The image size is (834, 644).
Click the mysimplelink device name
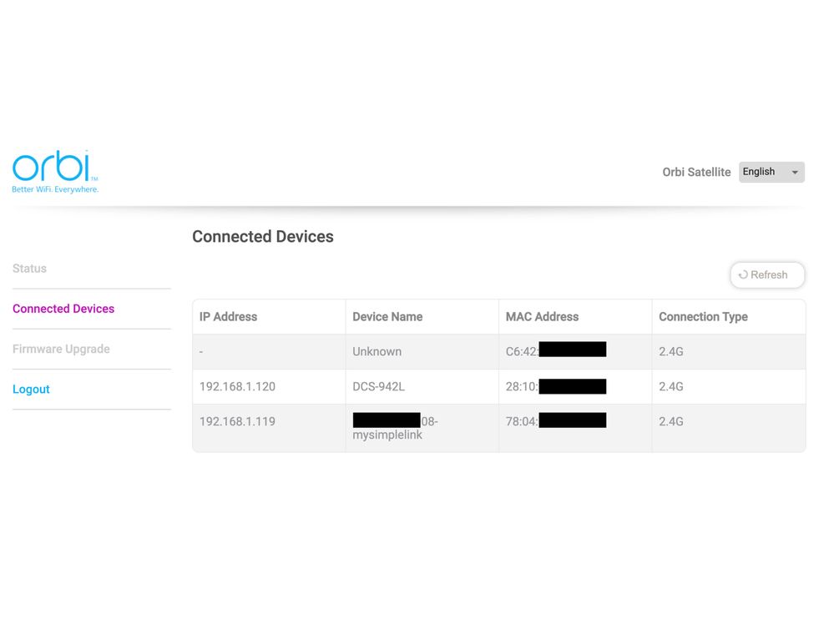[388, 435]
